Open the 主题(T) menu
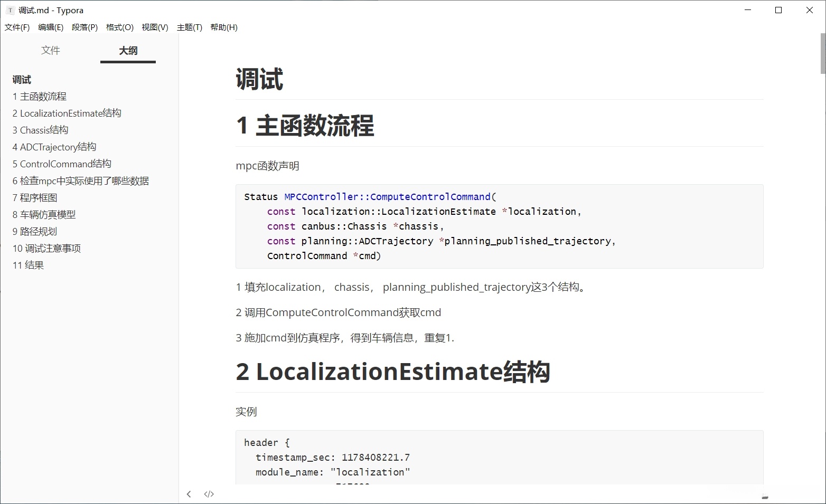Screen dimensions: 826x504 189,27
